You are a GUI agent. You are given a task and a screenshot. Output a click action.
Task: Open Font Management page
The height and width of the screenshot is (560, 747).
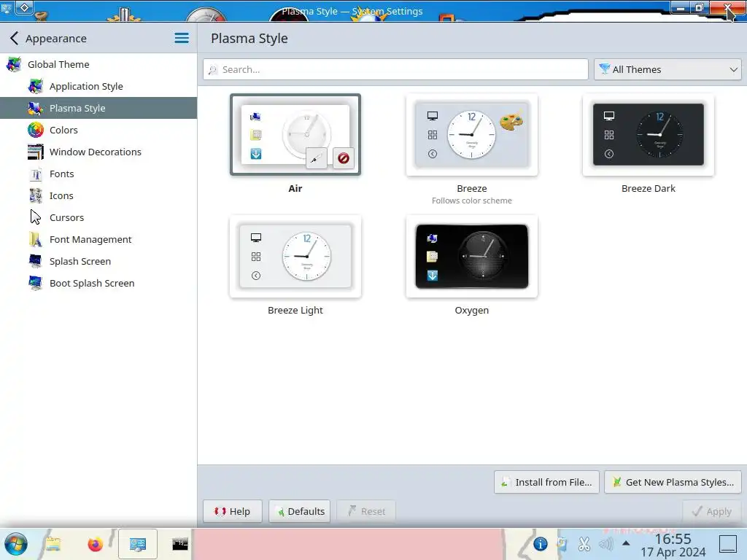point(98,239)
